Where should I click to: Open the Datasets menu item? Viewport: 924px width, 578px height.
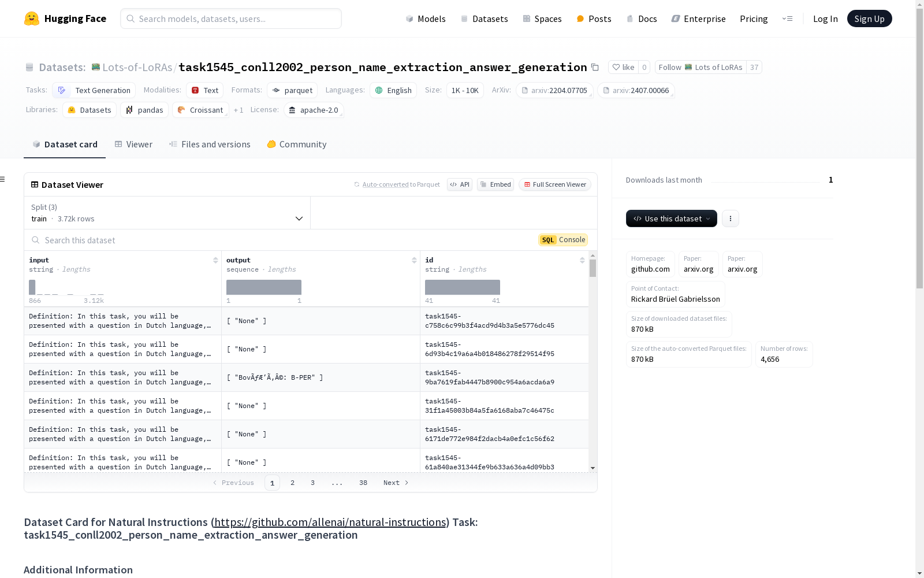coord(484,18)
